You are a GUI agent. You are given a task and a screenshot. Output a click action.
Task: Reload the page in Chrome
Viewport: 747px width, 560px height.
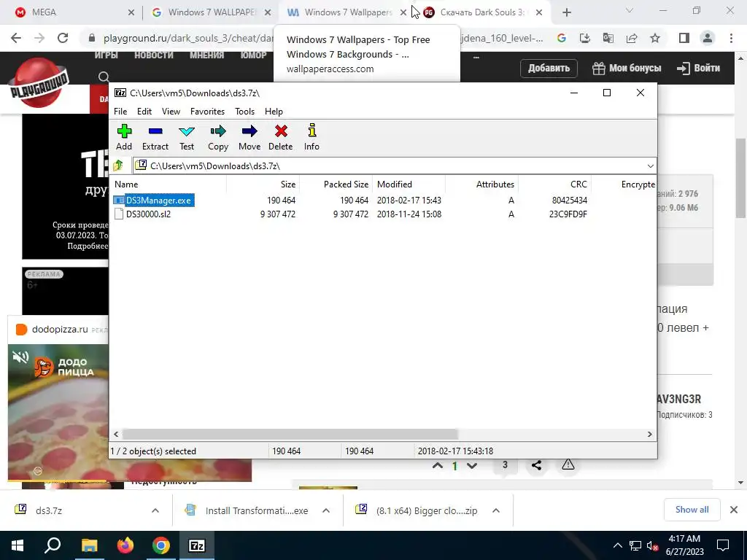tap(63, 38)
